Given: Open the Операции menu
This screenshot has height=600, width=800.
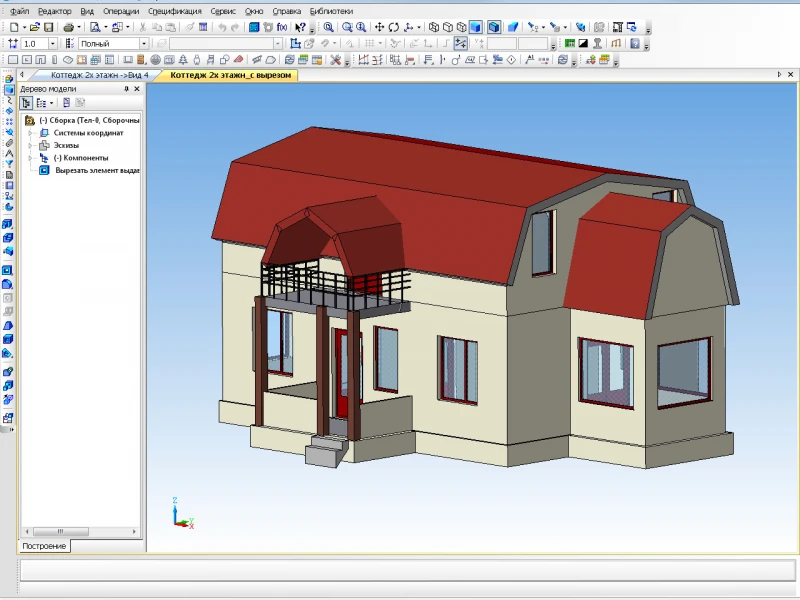Looking at the screenshot, I should coord(121,11).
